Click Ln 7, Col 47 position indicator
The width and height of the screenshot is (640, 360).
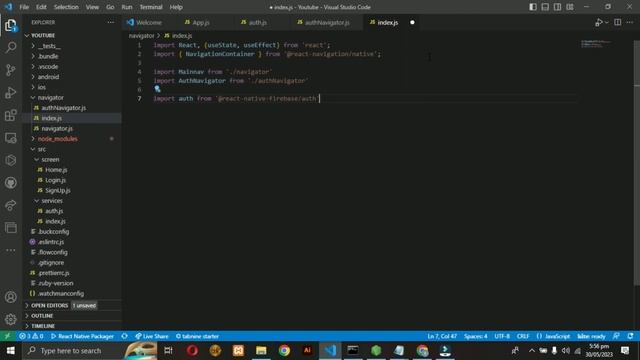pos(442,336)
